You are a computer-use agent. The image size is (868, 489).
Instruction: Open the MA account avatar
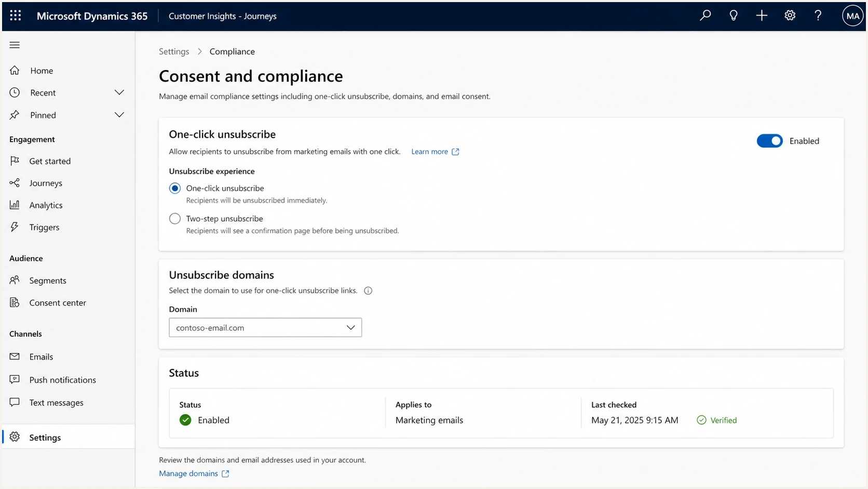pyautogui.click(x=852, y=16)
